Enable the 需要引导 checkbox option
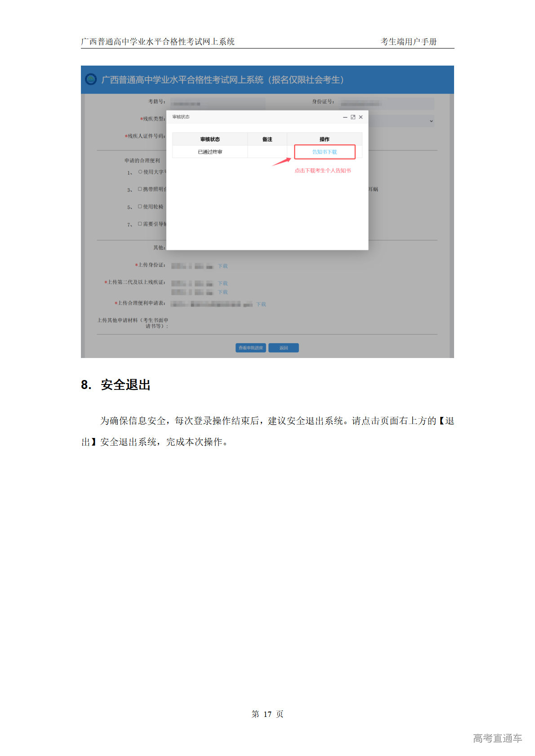Image resolution: width=535 pixels, height=756 pixels. (x=140, y=224)
